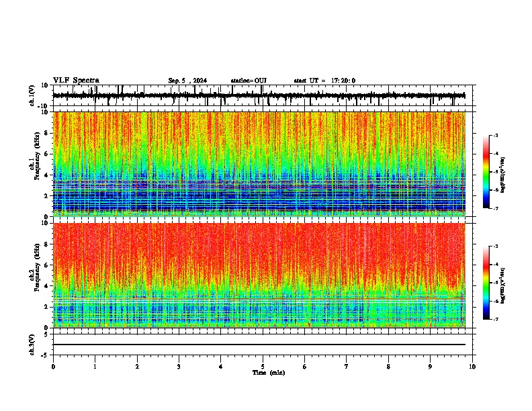Click time tick label '10' on x-axis
This screenshot has height=411, width=532.
tap(472, 367)
